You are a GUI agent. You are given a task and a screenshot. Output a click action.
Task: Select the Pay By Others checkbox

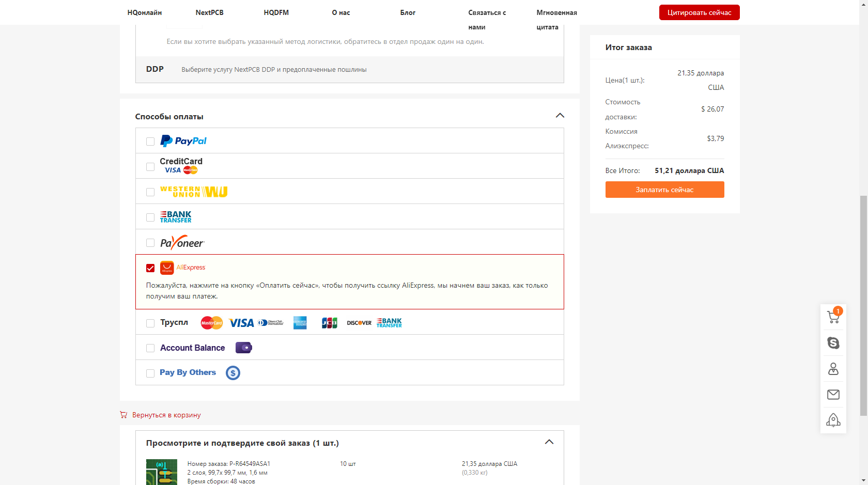tap(150, 373)
